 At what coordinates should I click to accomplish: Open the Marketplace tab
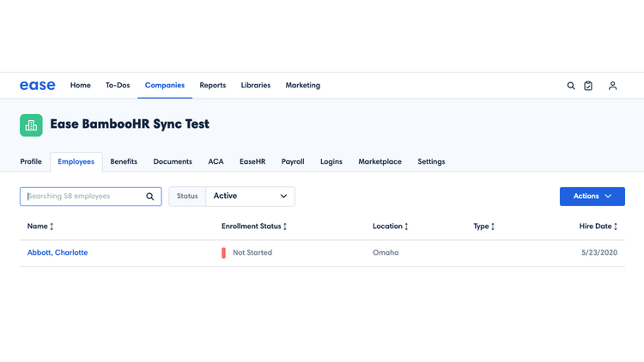click(x=380, y=161)
